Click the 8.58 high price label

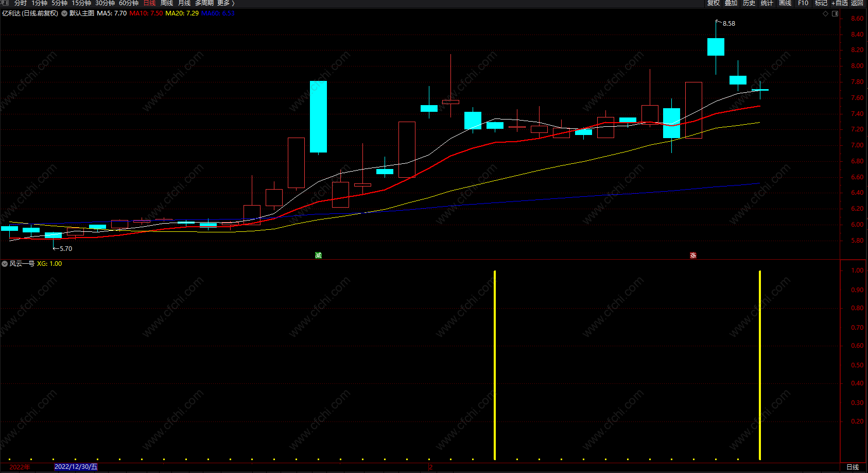(729, 24)
